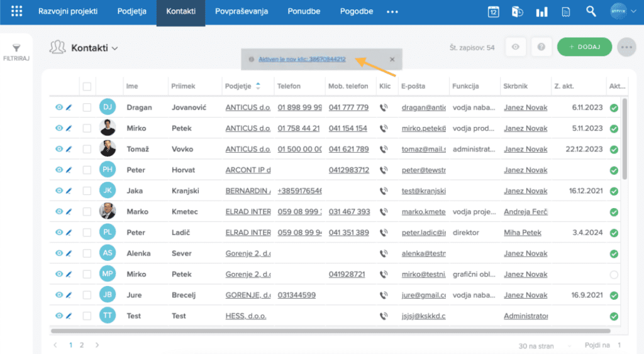Screen dimensions: 644x354
Task: Expand the Kontakti title dropdown
Action: (x=115, y=48)
